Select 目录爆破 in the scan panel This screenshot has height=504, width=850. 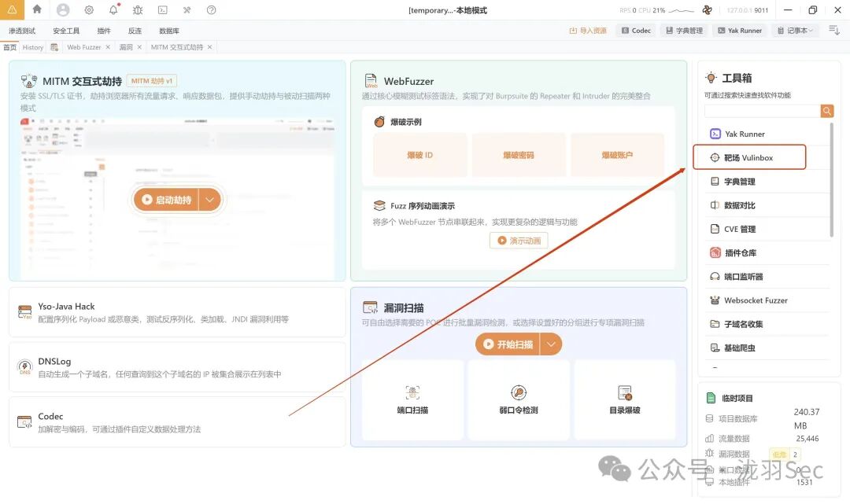click(x=626, y=399)
